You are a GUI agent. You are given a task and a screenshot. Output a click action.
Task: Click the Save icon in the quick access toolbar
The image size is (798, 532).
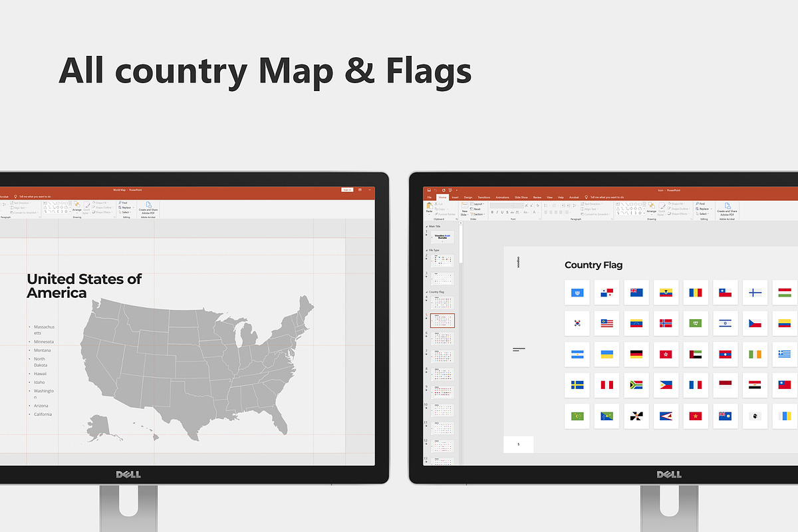429,190
